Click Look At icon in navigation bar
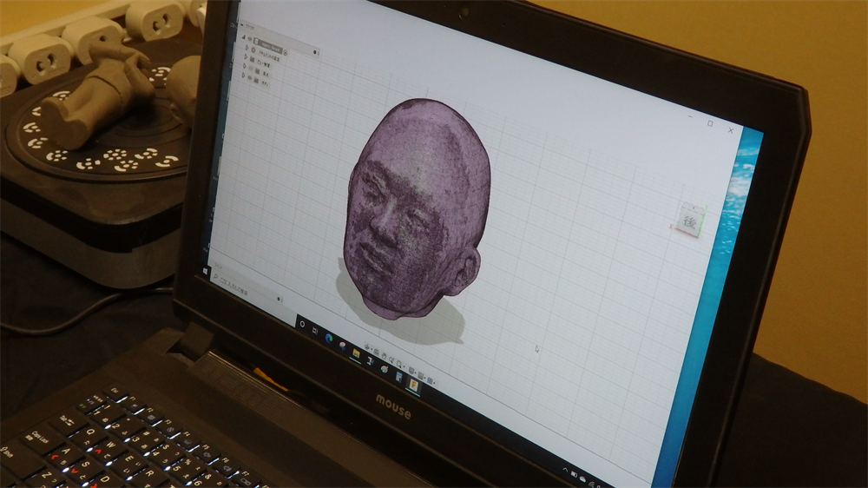 click(377, 353)
